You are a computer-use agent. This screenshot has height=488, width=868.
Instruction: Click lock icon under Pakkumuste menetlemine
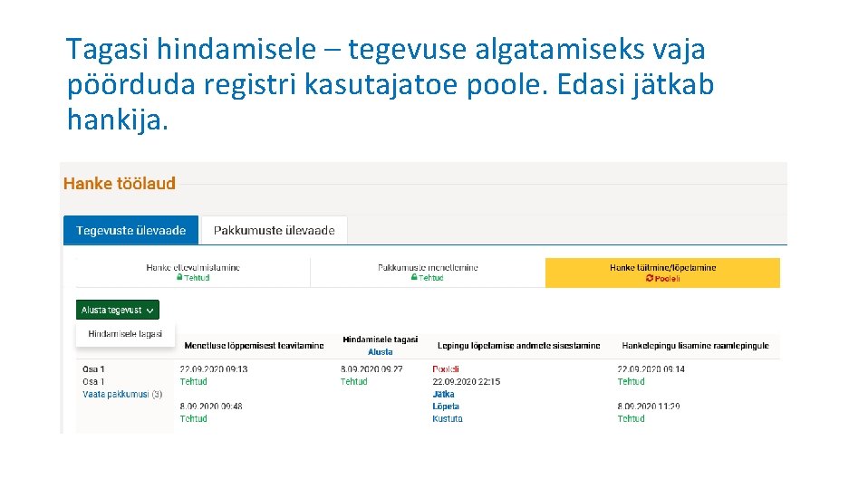coord(414,278)
